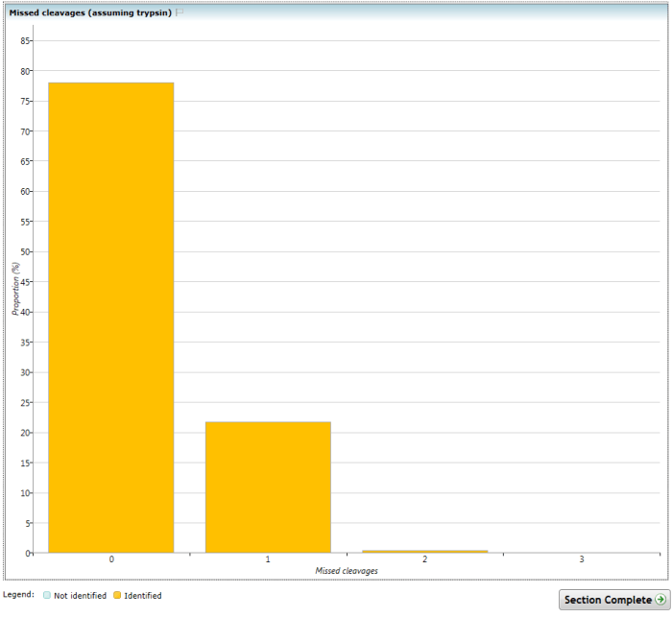Click the 'Missed cleavages (assuming trypsin)' title

click(90, 12)
